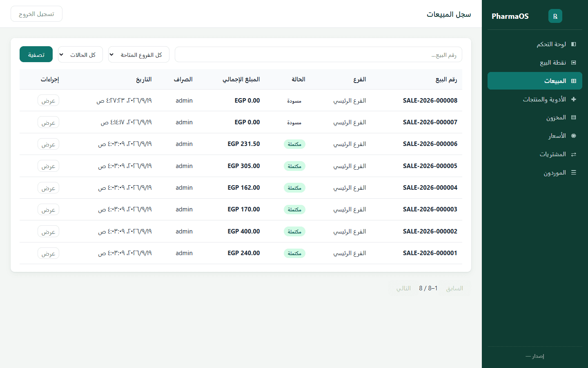Focus the رقم البيع search field

318,55
